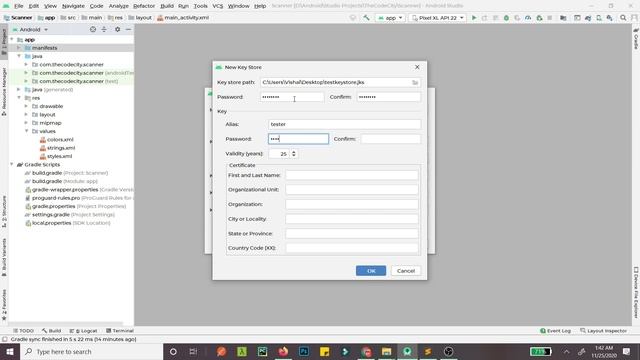This screenshot has width=640, height=360.
Task: Click the Alias field containing tester
Action: pyautogui.click(x=344, y=124)
